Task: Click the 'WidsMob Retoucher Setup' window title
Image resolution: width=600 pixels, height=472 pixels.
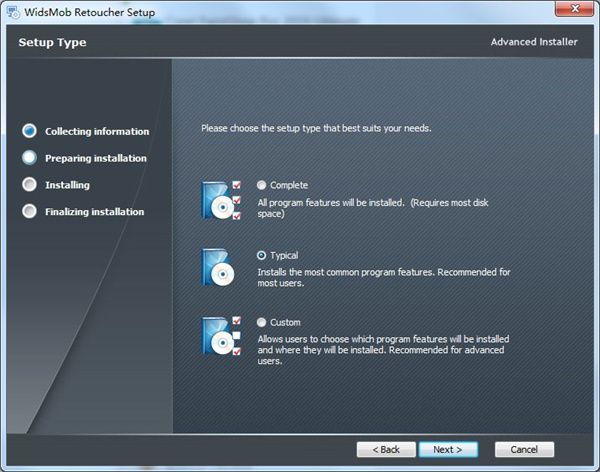Action: [x=90, y=12]
